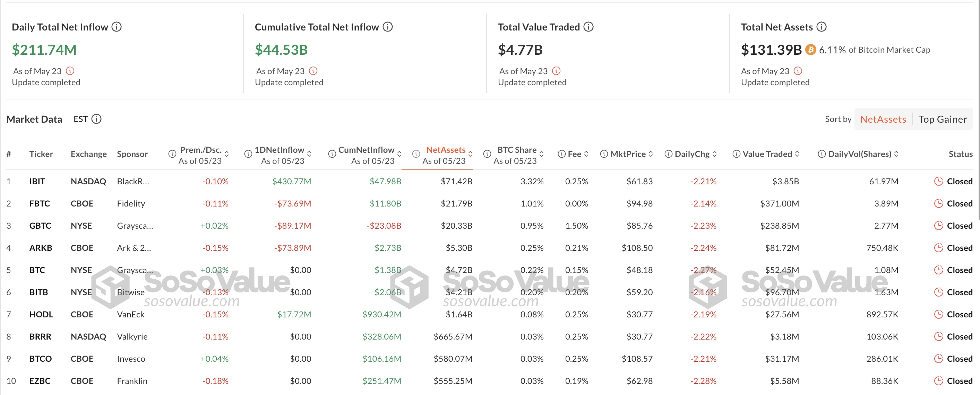Open info icon beside Total Value Traded
The width and height of the screenshot is (980, 395).
point(588,27)
